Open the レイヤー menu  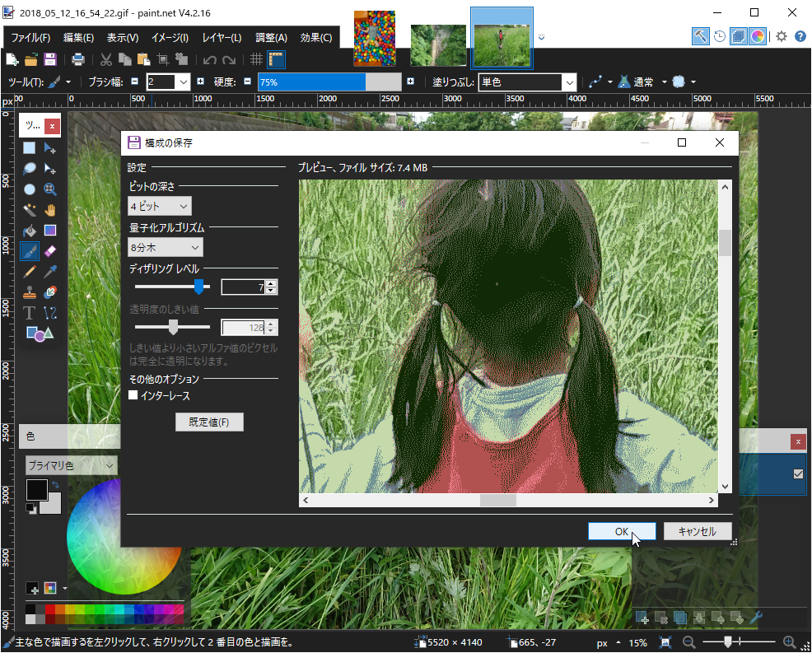coord(223,37)
